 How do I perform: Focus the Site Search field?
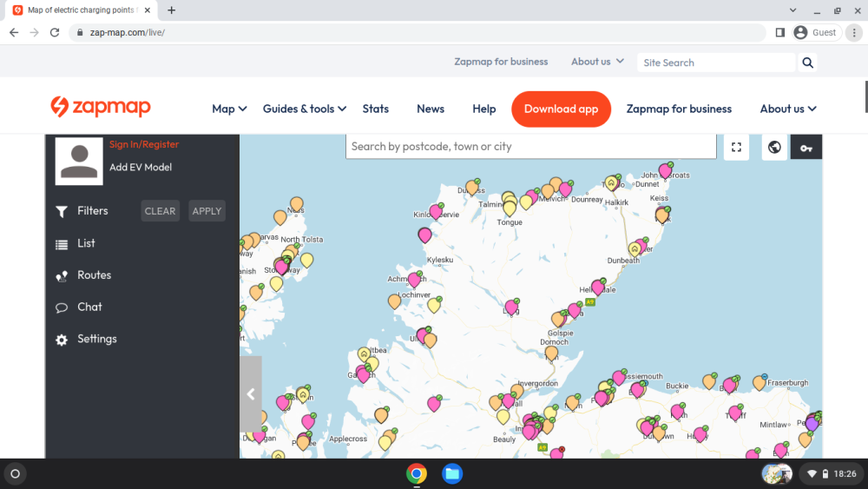tap(716, 63)
